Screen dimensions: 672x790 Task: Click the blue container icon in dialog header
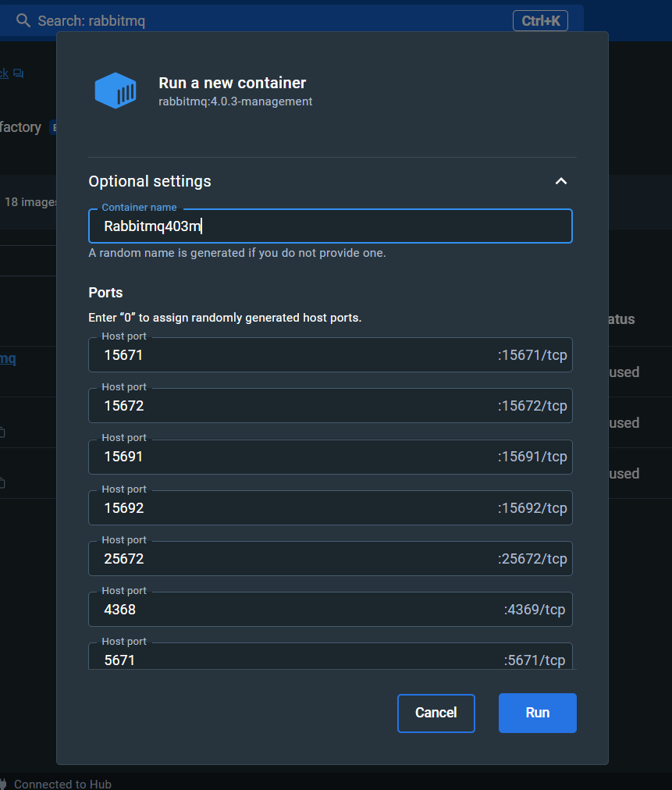pyautogui.click(x=116, y=91)
